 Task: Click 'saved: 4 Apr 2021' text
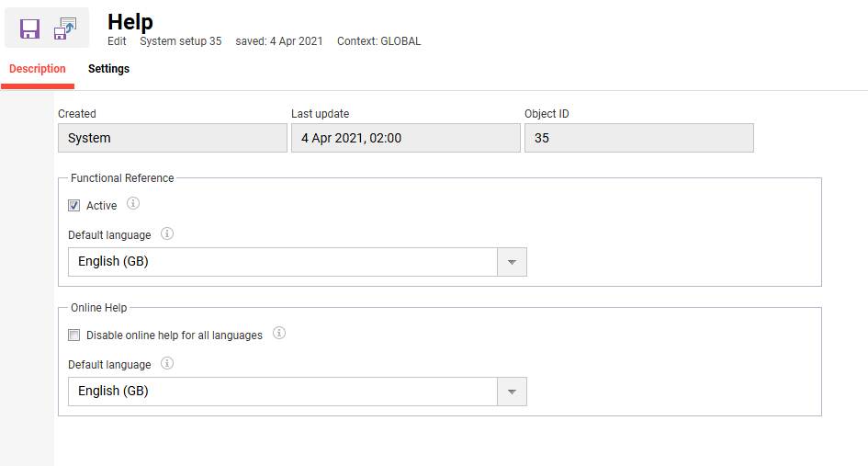[x=279, y=41]
